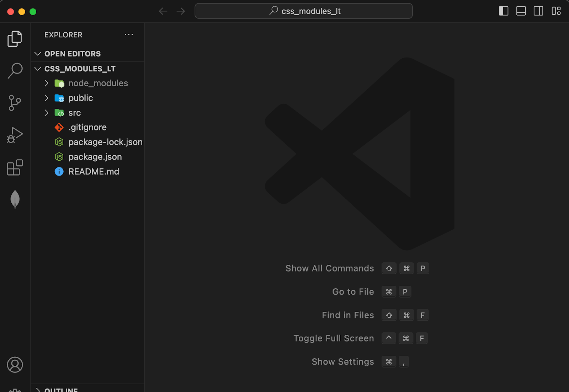
Task: Open the Search view in the activity bar
Action: tap(15, 70)
